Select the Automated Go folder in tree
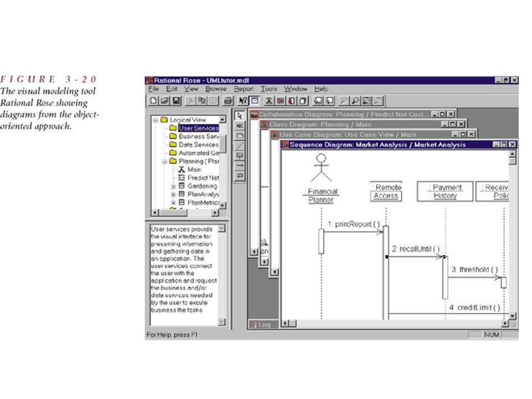 [194, 153]
